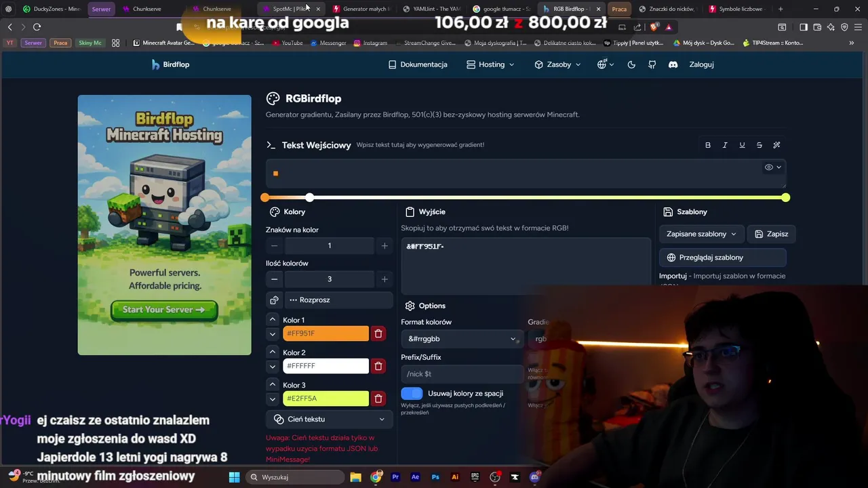Open orange #FF951F color swatch
The image size is (868, 488).
[325, 333]
